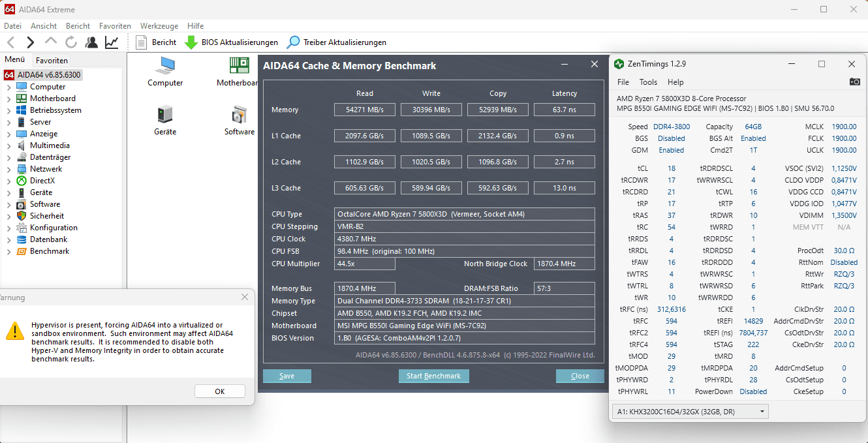Open ZenTimings Tools menu
The image size is (868, 443).
point(648,82)
